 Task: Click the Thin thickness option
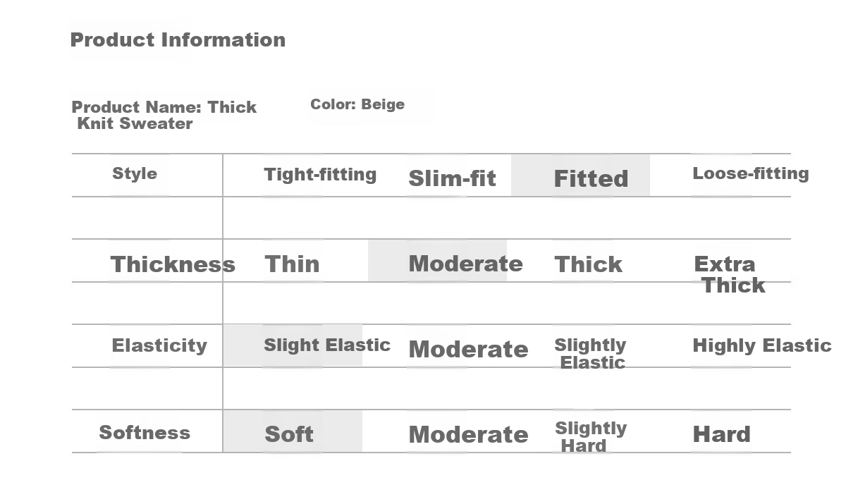point(292,264)
